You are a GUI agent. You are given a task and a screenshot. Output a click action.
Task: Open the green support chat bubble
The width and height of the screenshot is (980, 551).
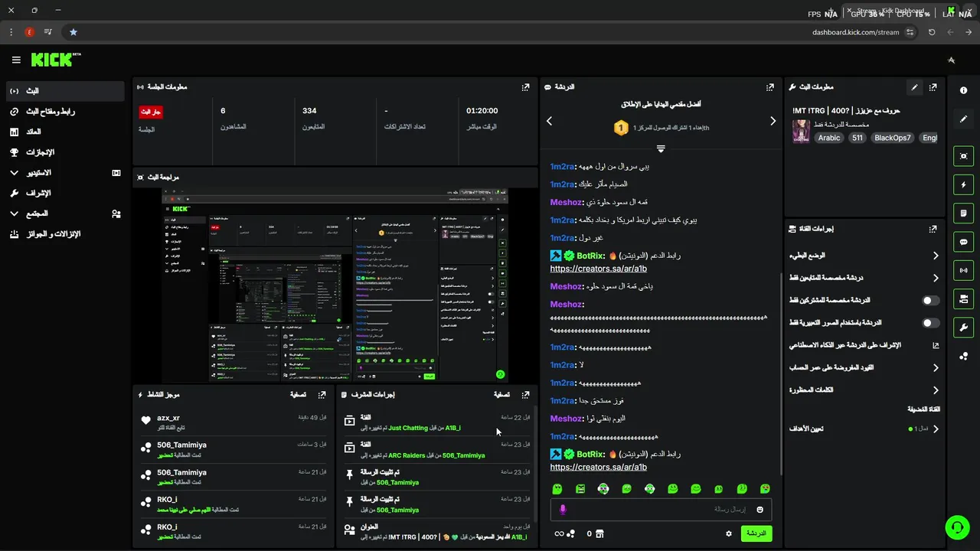pos(956,527)
